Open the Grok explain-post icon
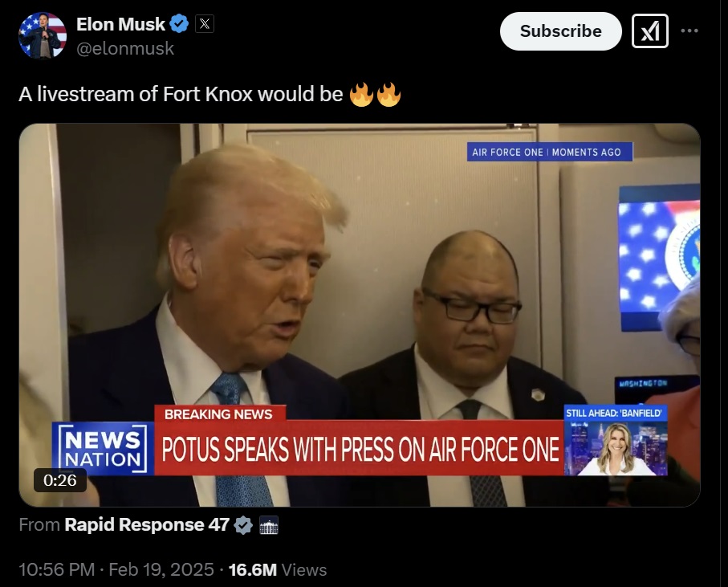728x587 pixels. pyautogui.click(x=650, y=31)
